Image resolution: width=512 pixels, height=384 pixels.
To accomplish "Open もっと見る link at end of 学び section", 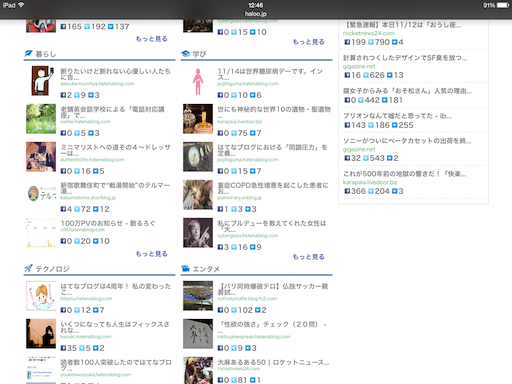I will coord(309,257).
